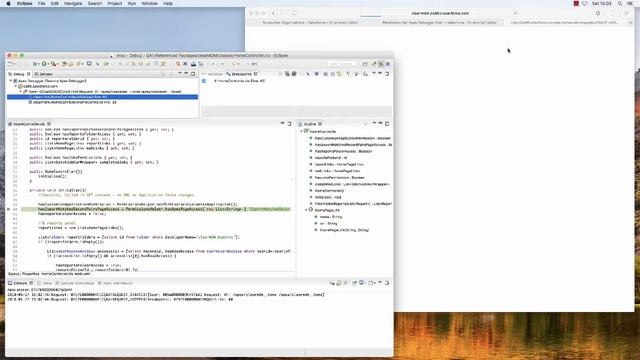Click the browser address bar
640x360 pixels.
pyautogui.click(x=440, y=13)
